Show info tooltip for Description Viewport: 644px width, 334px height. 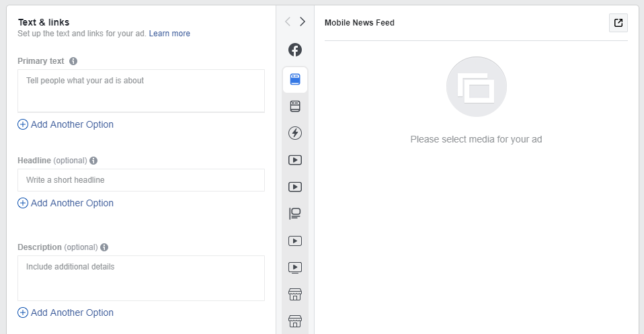click(104, 247)
